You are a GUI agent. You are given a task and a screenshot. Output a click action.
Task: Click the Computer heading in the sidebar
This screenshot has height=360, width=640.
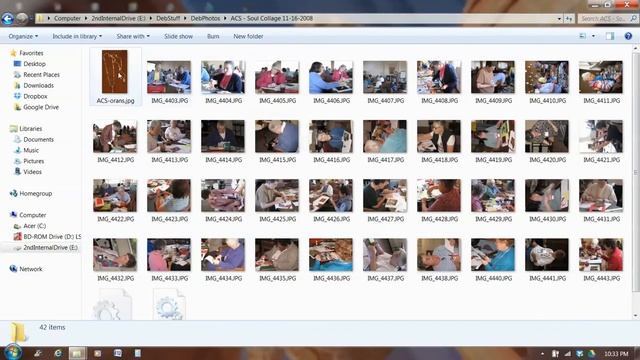click(x=32, y=215)
